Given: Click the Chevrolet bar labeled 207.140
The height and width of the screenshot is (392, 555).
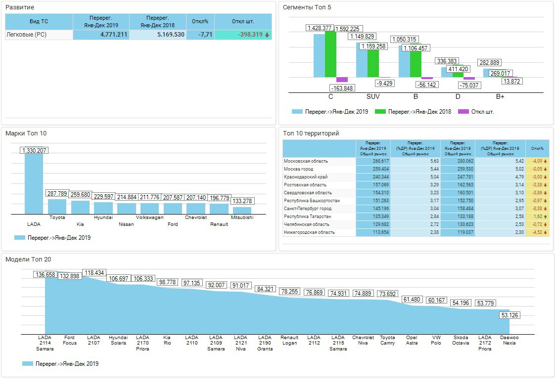Looking at the screenshot, I should [196, 209].
